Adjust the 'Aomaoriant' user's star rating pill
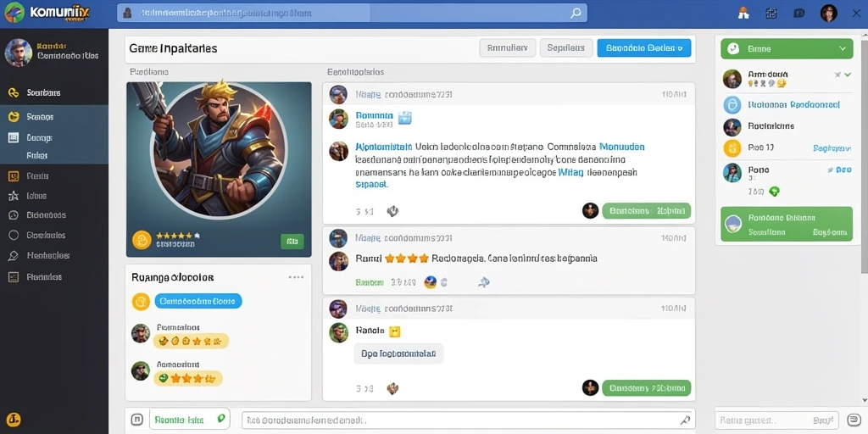This screenshot has height=434, width=868. (187, 379)
